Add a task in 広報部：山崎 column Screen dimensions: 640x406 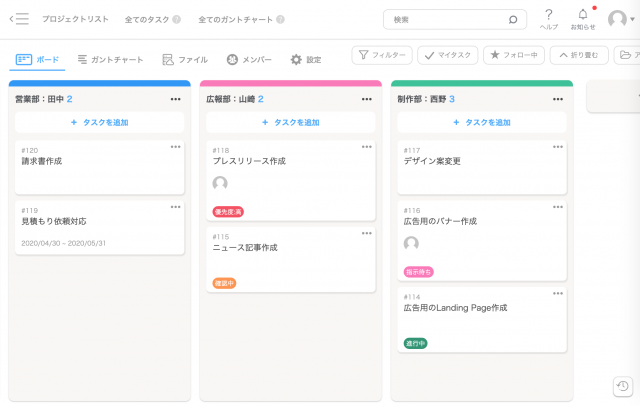(291, 122)
